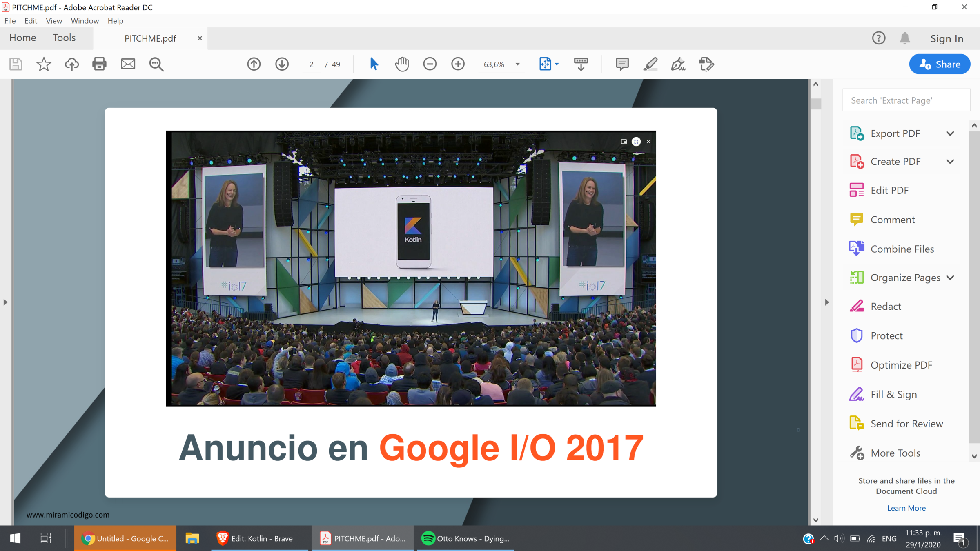Click the star bookmark icon
980x551 pixels.
(44, 64)
